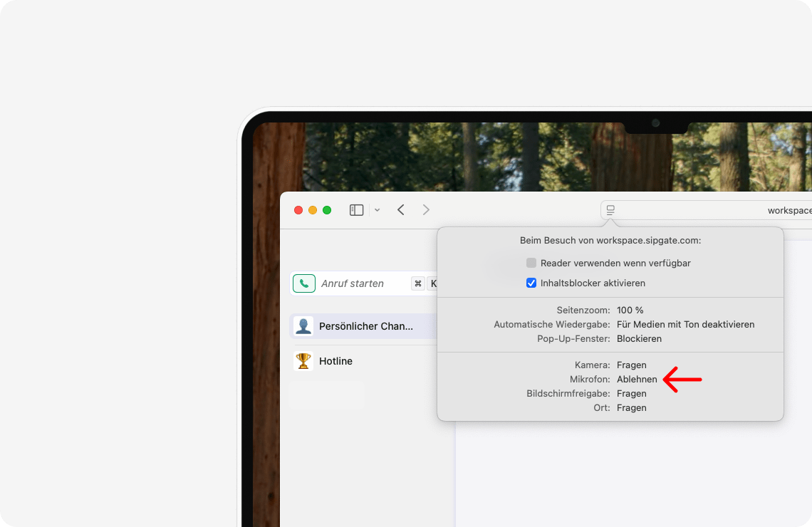
Task: Click the yellow minimize window button
Action: 313,210
